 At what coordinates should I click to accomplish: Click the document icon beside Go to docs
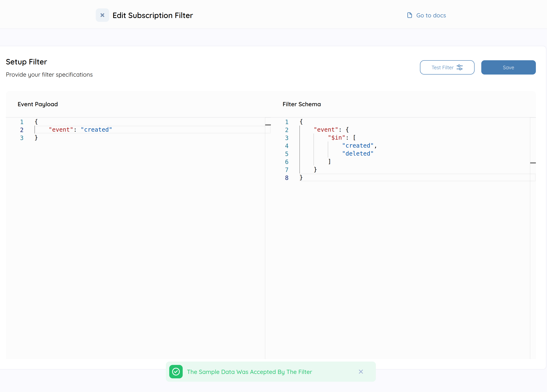(409, 15)
